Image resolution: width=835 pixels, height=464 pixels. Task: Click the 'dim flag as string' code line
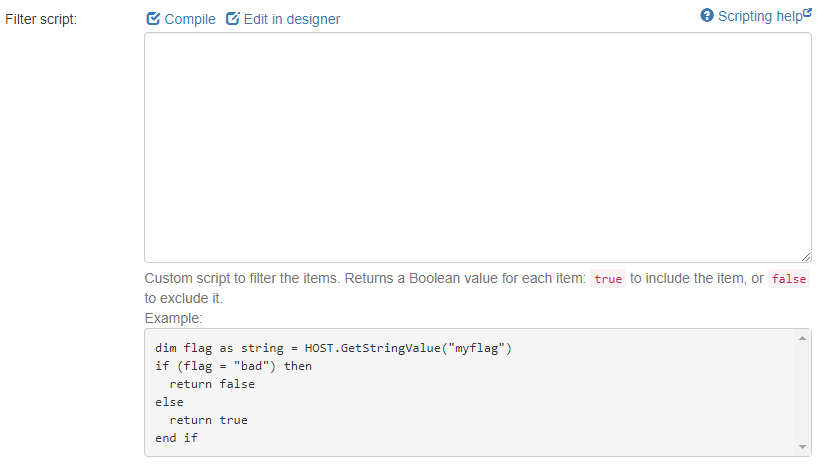[334, 347]
